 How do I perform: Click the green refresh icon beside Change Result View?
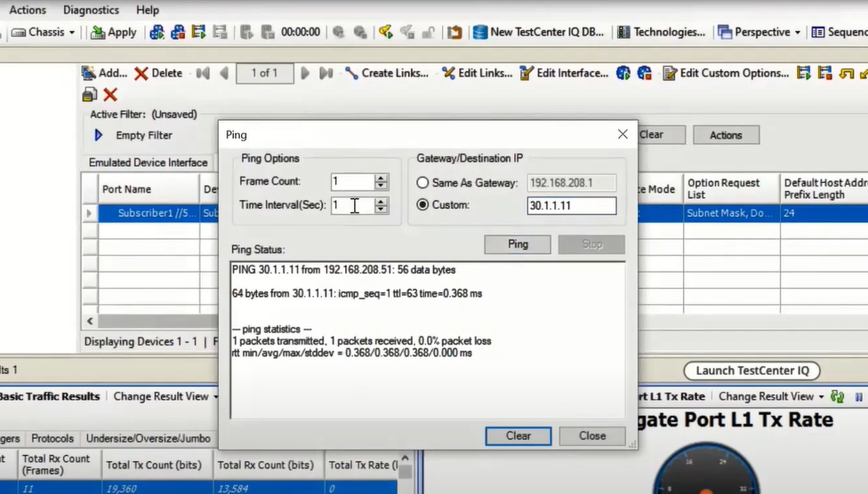[837, 396]
